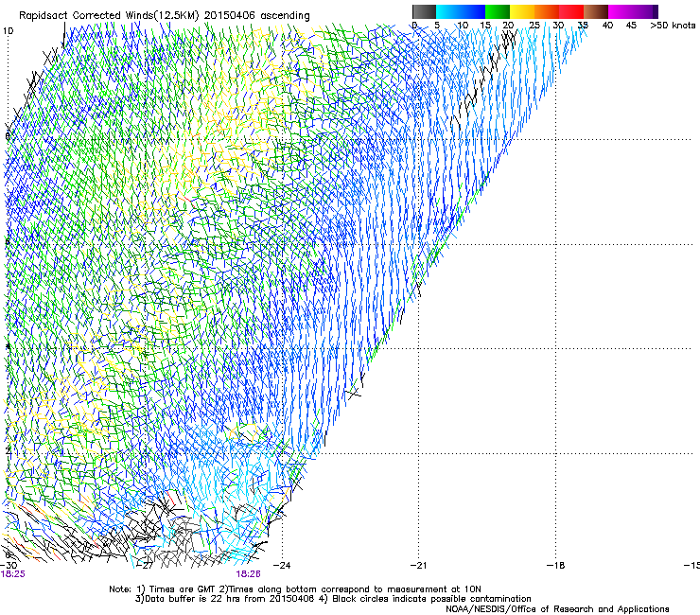Click the gray 0-5 knots color swatch
The height and width of the screenshot is (615, 700).
point(424,11)
